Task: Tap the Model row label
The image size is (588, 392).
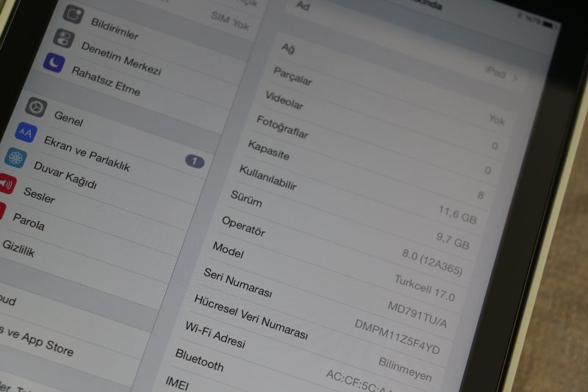Action: pos(228,250)
